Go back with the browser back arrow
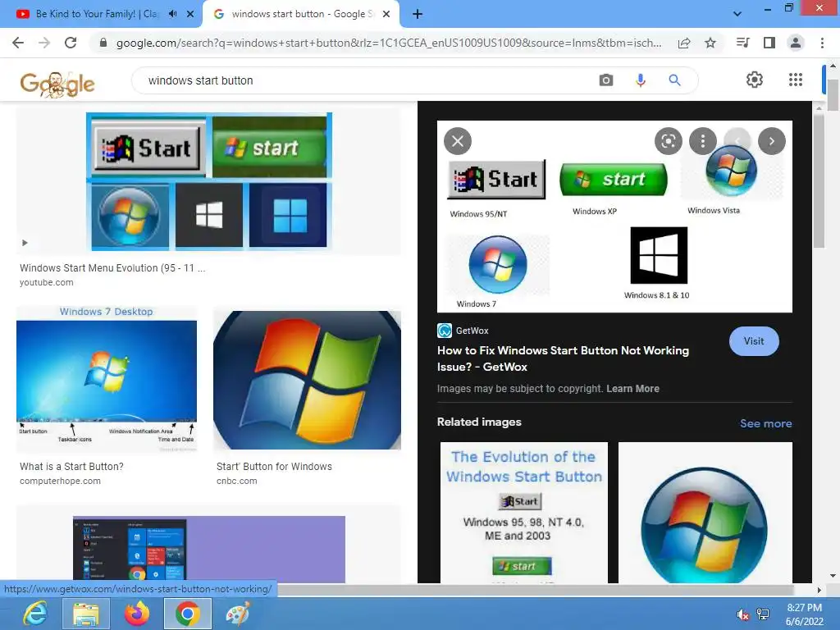 pyautogui.click(x=18, y=43)
